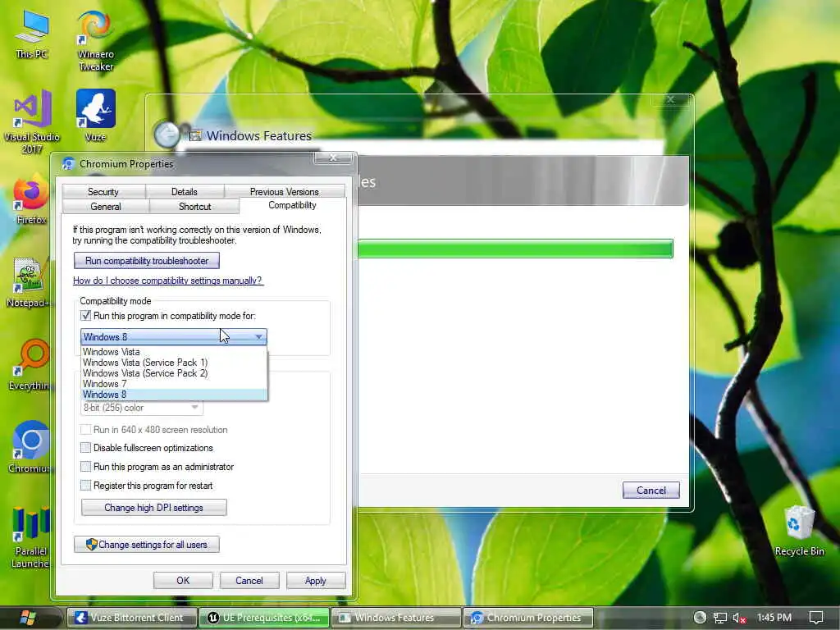Viewport: 840px width, 630px height.
Task: Click Apply in Chromium Properties
Action: tap(316, 581)
